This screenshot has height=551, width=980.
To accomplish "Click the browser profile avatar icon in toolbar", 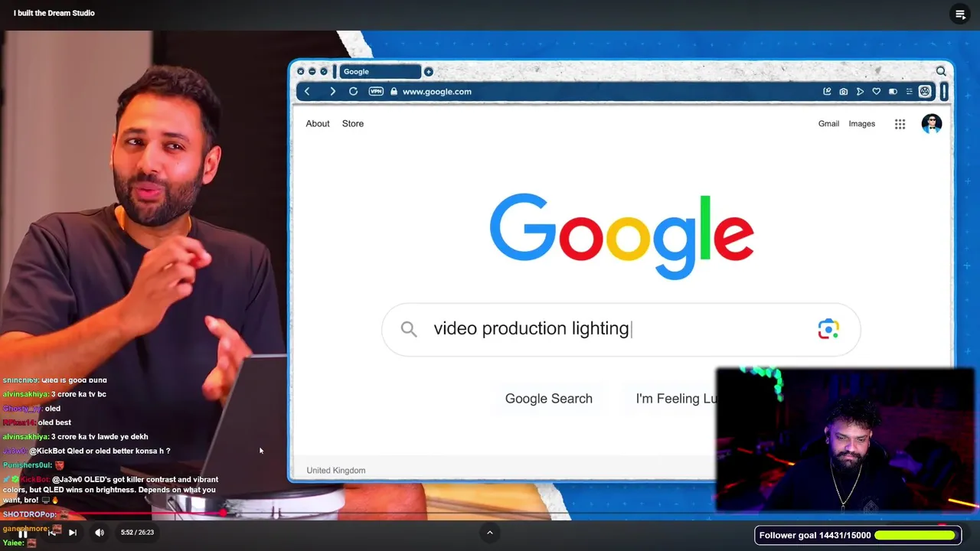I will point(925,92).
